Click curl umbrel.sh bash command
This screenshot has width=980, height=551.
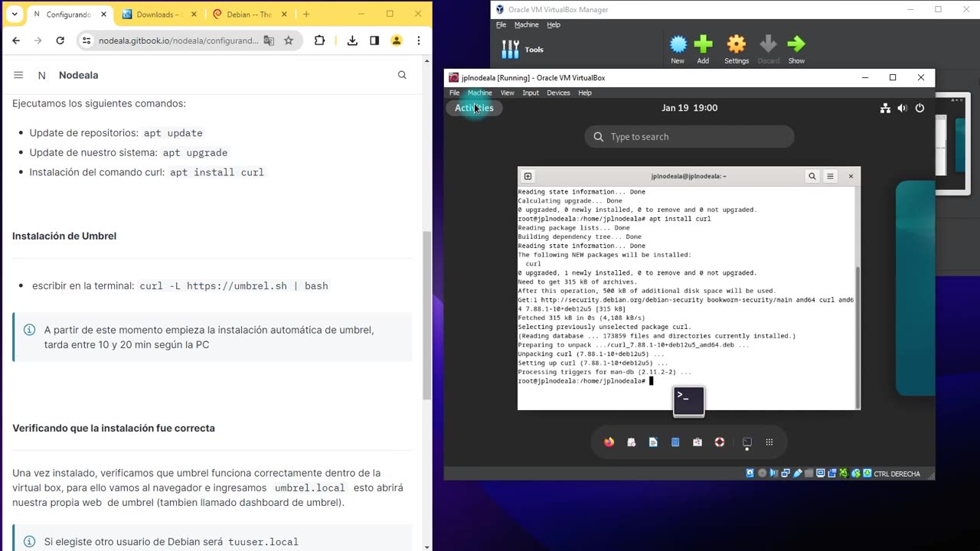pos(234,285)
